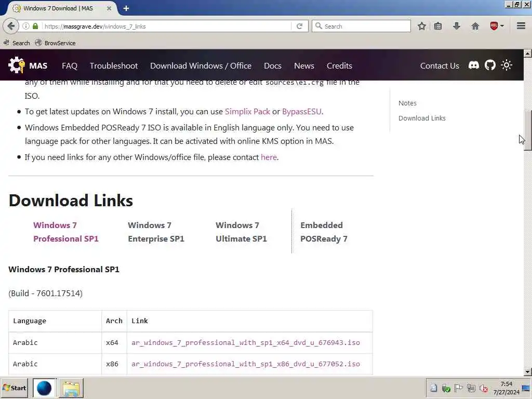
Task: Select Windows 7 Enterprise SP1 tab
Action: click(x=156, y=232)
